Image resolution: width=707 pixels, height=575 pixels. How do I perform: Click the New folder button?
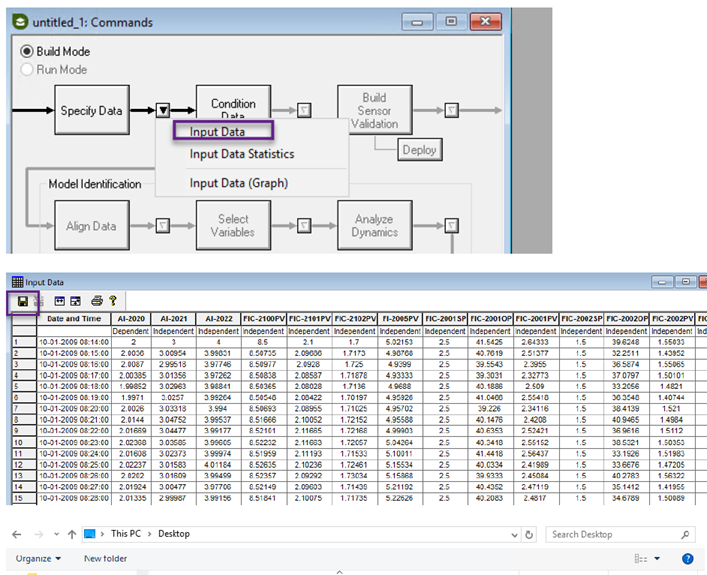tap(105, 559)
